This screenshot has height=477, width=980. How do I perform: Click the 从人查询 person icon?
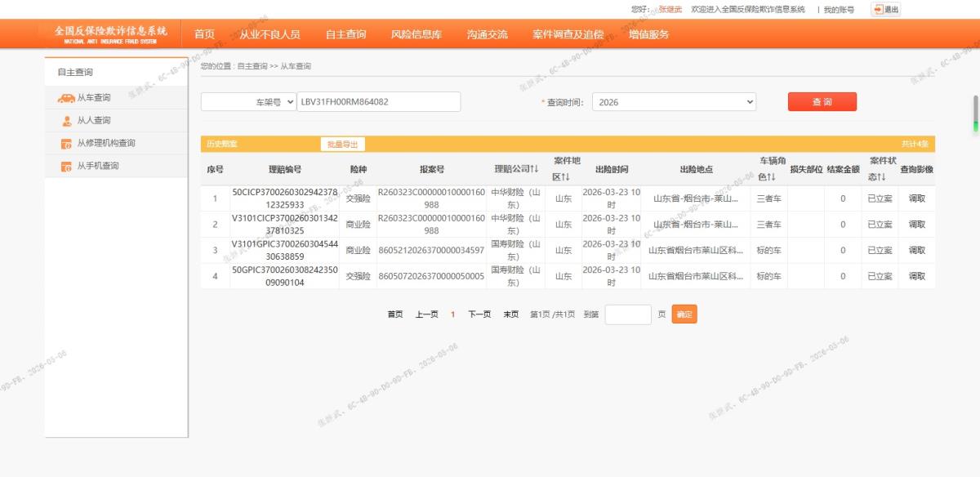66,121
